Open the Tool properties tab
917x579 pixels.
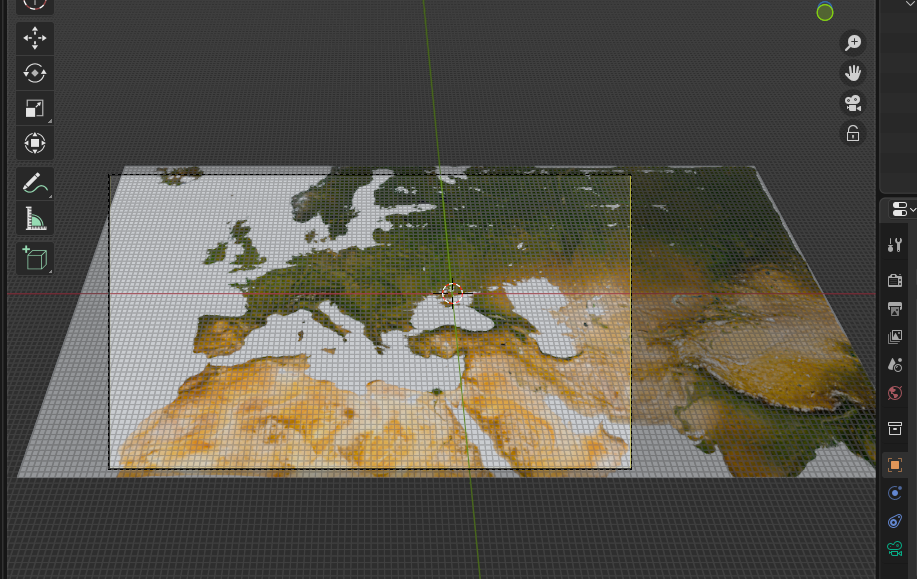tap(895, 245)
